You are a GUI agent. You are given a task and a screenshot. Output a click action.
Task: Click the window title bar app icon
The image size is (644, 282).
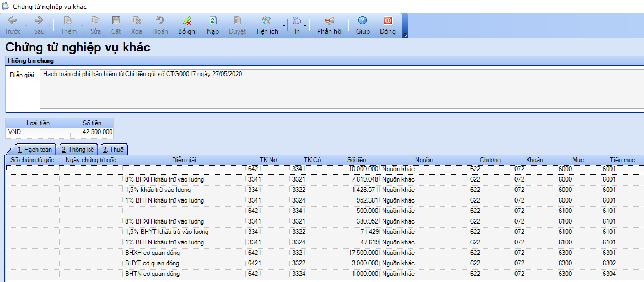[x=6, y=6]
